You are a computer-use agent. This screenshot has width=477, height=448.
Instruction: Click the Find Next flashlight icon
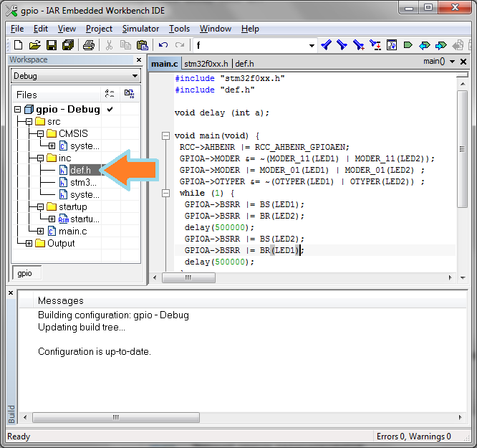click(342, 45)
